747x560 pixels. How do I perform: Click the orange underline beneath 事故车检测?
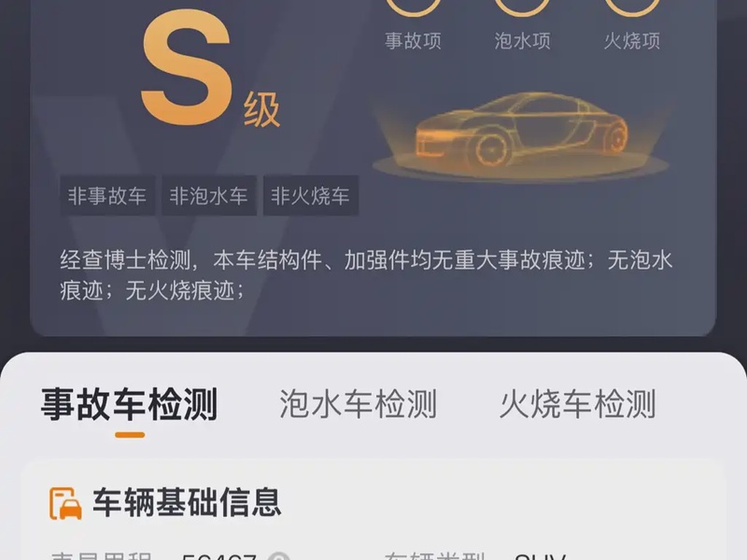(x=130, y=435)
